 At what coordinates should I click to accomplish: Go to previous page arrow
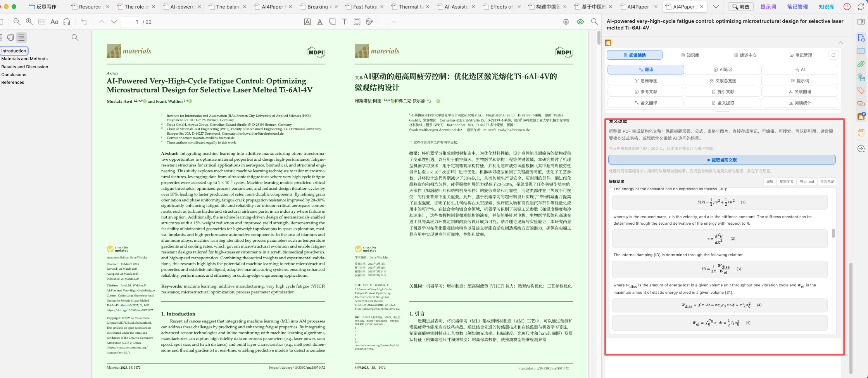tap(102, 22)
